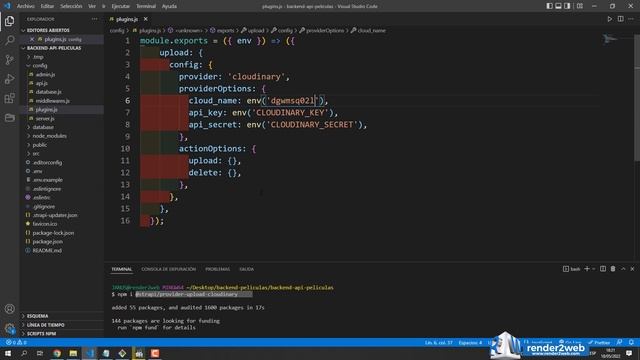
Task: Close the terminal panel
Action: pos(632,269)
